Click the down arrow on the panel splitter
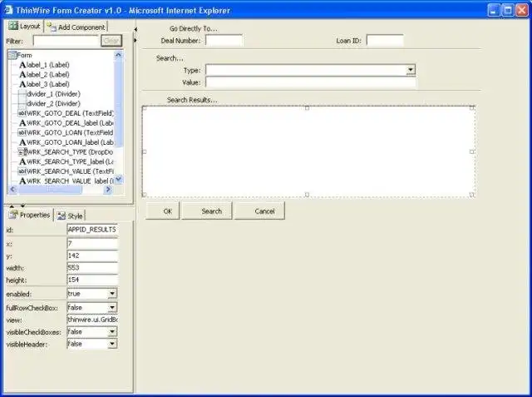The width and height of the screenshot is (532, 397). coord(22,206)
